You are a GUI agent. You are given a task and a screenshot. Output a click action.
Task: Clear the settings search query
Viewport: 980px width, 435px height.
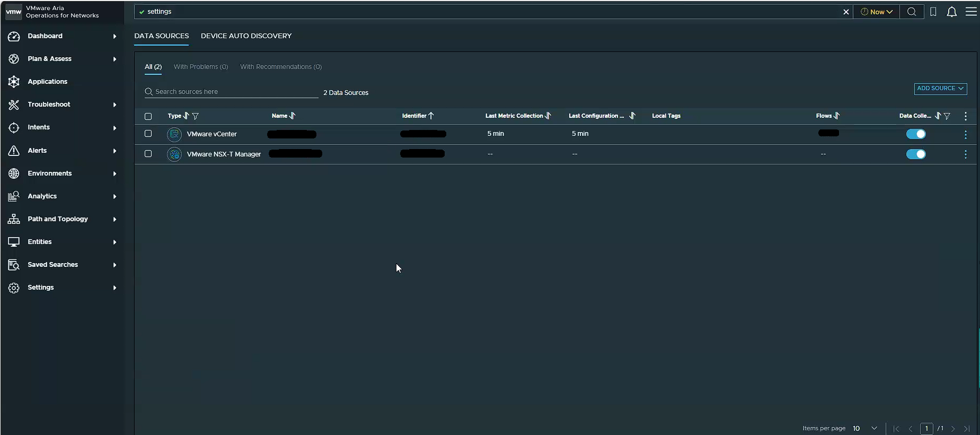[846, 12]
